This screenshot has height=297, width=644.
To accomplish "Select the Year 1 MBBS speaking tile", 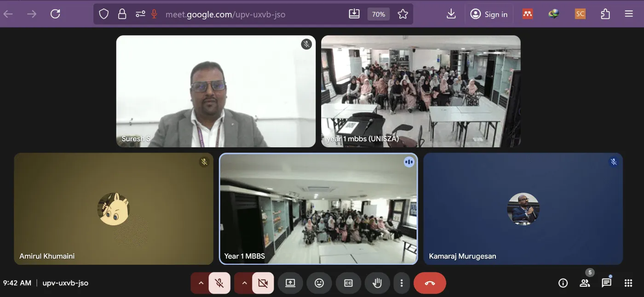I will coord(318,209).
